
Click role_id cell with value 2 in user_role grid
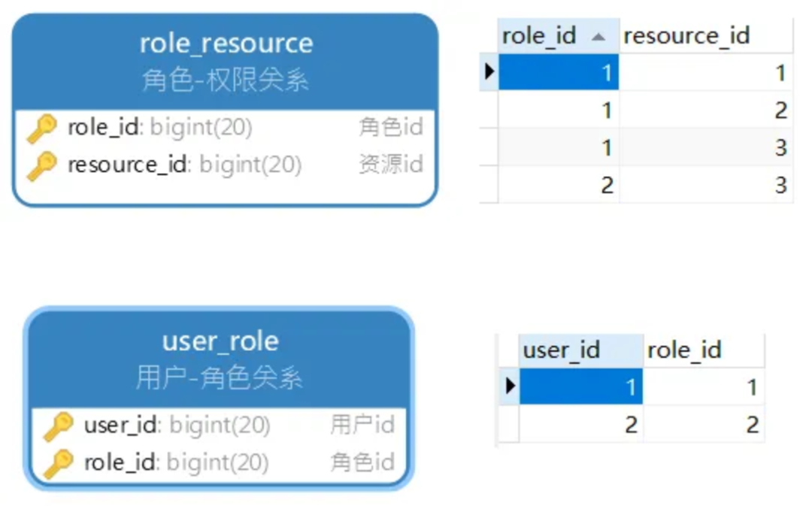coord(704,425)
